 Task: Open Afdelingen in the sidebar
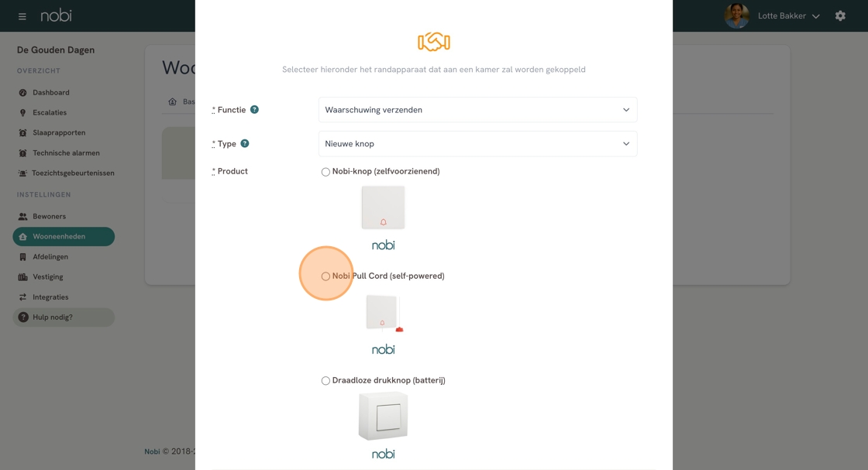coord(50,257)
